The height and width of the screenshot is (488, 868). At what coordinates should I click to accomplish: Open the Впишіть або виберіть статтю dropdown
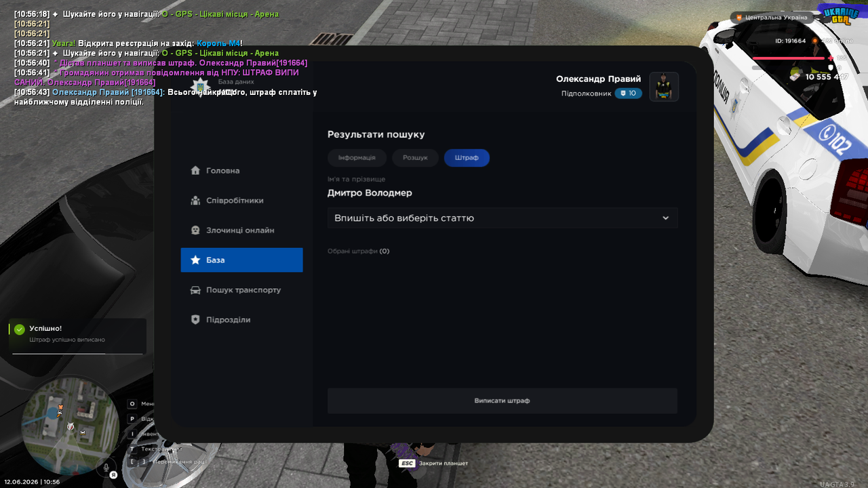(502, 218)
